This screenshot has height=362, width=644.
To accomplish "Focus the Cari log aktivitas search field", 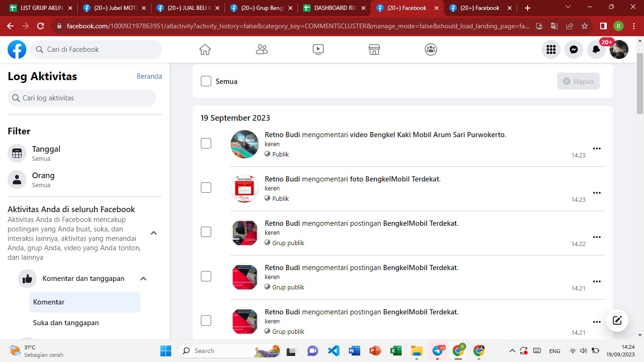I will tap(82, 98).
